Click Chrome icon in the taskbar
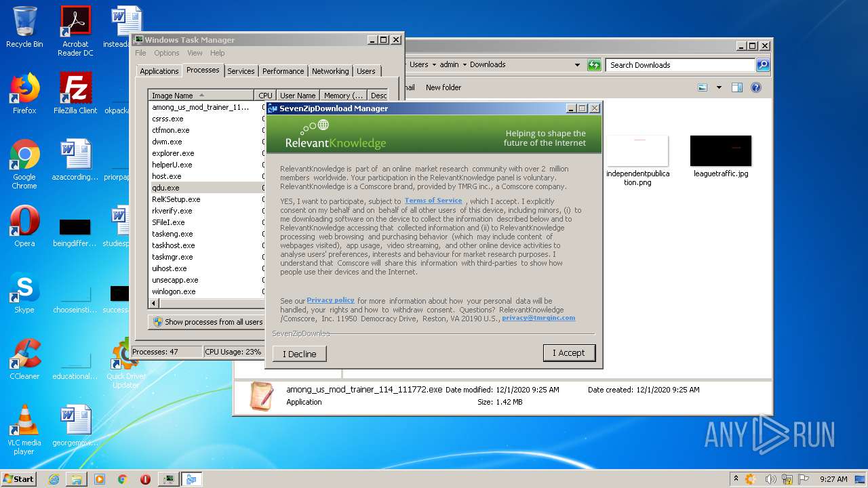 click(123, 479)
